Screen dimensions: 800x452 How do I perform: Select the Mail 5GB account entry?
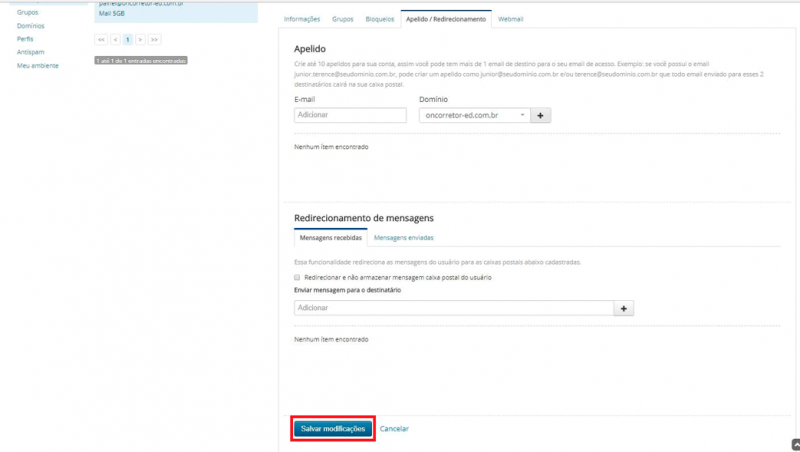[176, 11]
